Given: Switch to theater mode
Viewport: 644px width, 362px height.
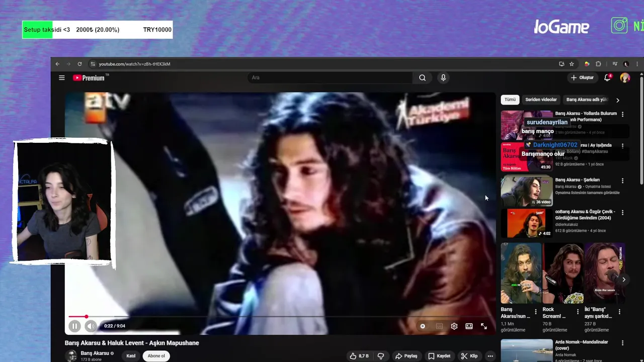Looking at the screenshot, I should coord(469,326).
